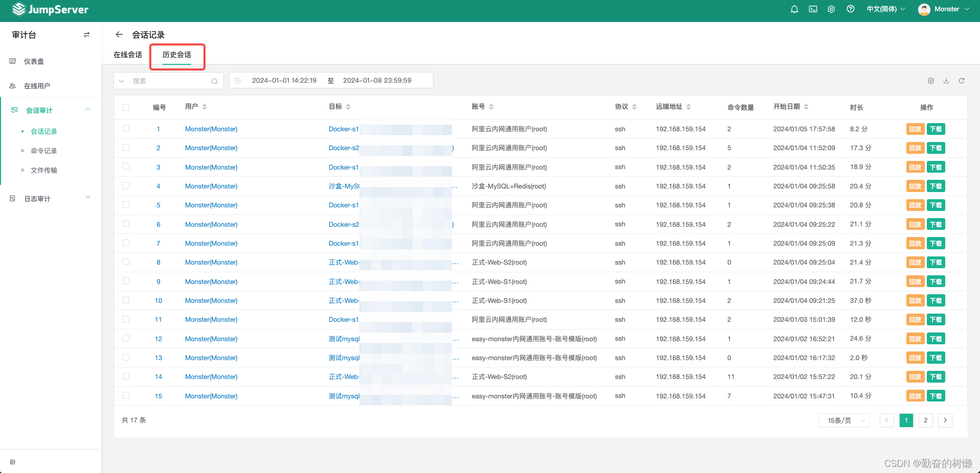Click 下载 for session 5
The height and width of the screenshot is (473, 980).
click(936, 205)
